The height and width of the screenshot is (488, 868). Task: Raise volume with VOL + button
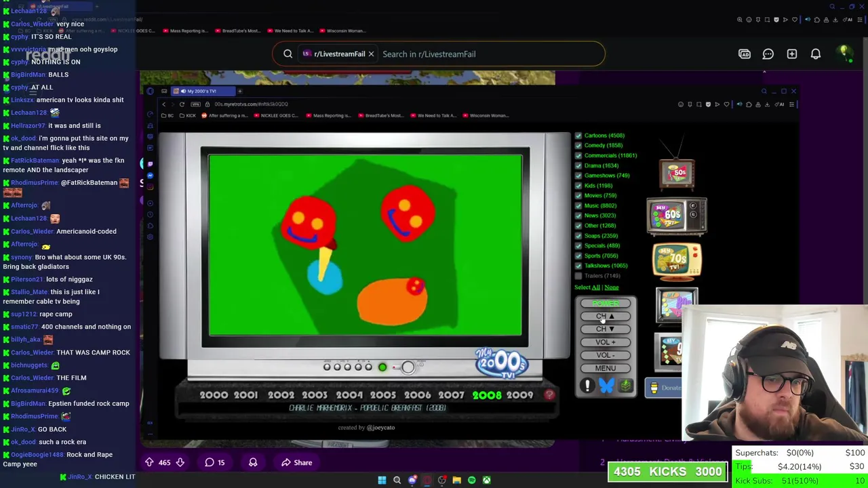[606, 342]
